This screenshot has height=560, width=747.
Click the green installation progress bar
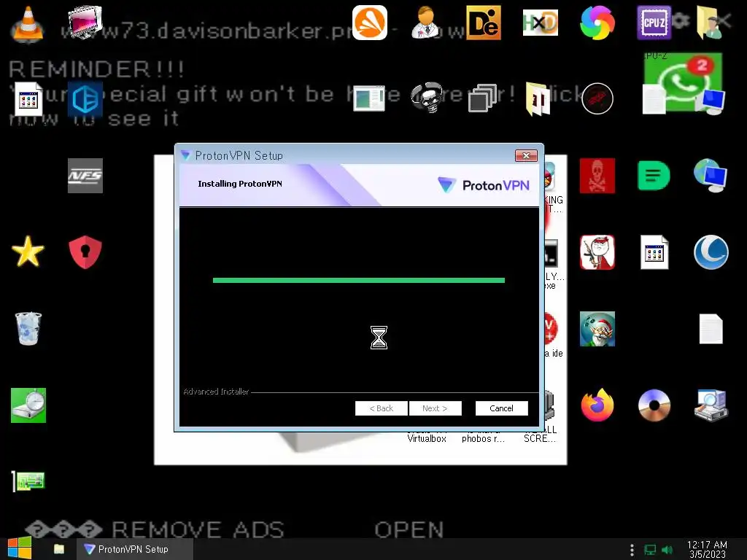point(359,281)
